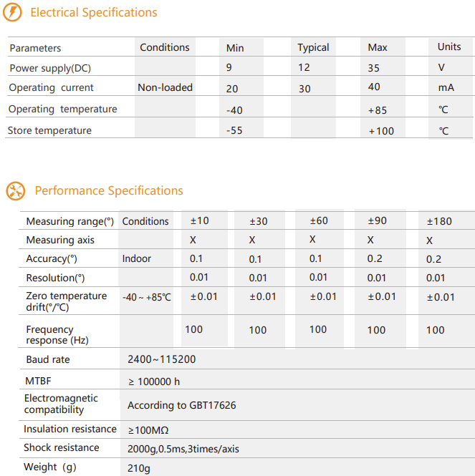Screen dimensions: 475x476
Task: Click the Store temperature row label
Action: coord(49,130)
